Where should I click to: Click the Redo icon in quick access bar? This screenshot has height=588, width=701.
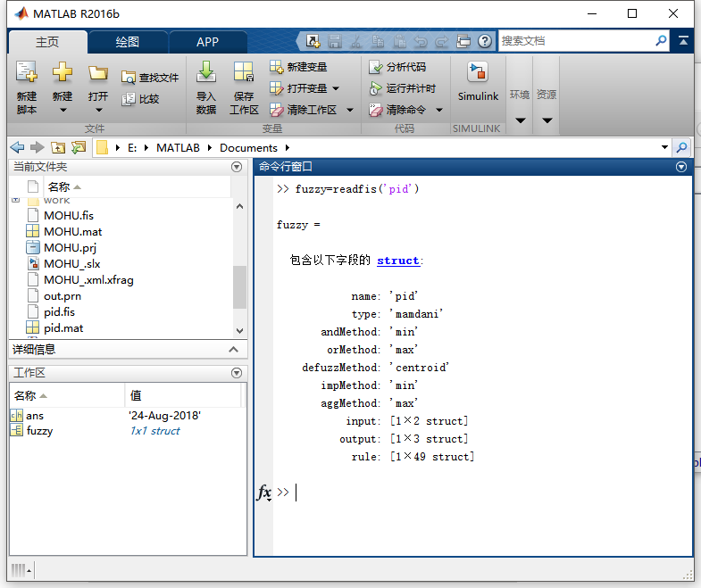442,42
